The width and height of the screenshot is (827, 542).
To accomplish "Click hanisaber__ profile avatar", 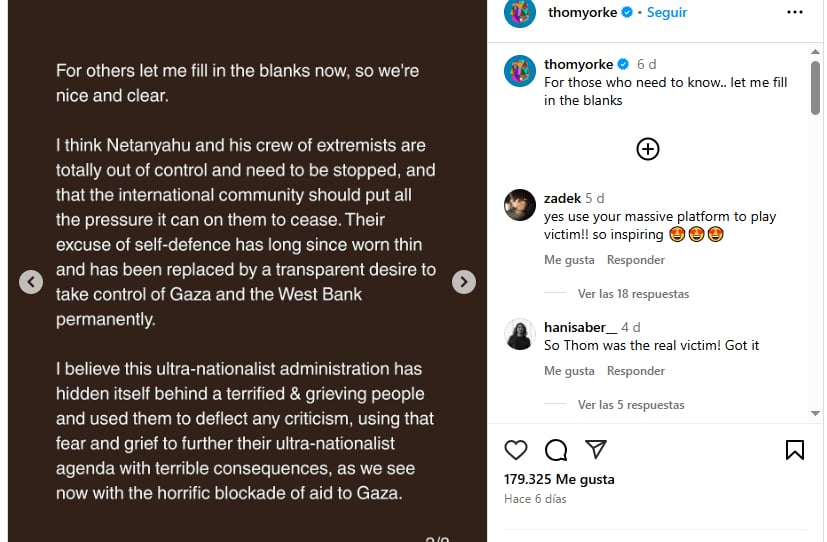I will 520,334.
